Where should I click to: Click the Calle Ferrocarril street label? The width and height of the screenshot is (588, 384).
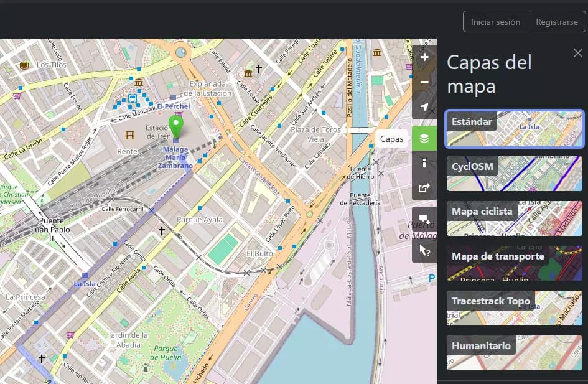[122, 209]
